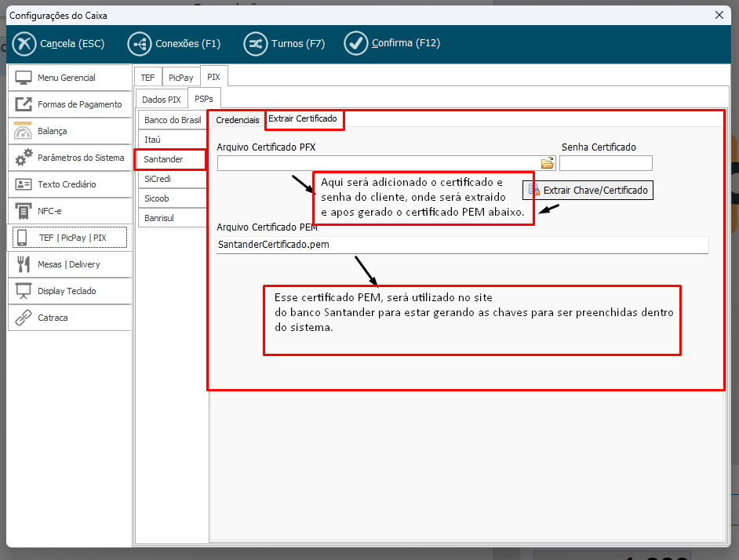Click the folder icon to browse PFX file
Viewport: 739px width, 560px height.
point(548,163)
